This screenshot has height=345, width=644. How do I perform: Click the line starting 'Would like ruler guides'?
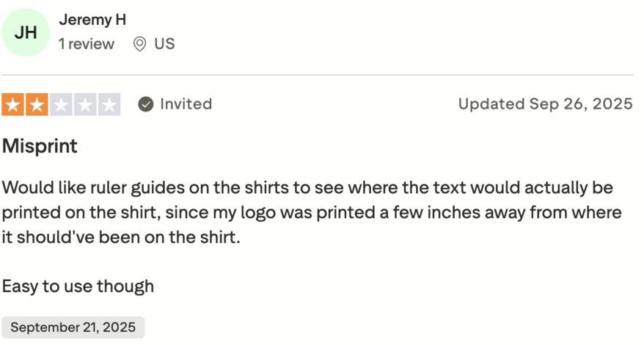pos(307,188)
